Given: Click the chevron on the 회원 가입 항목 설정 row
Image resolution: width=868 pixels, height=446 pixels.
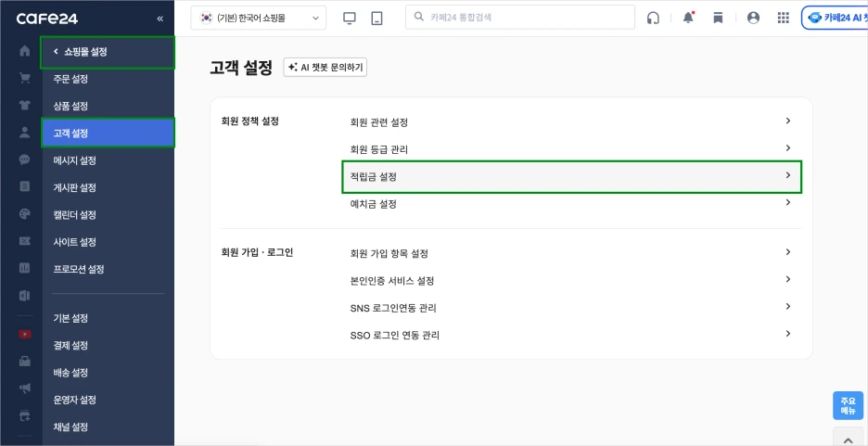Looking at the screenshot, I should [788, 252].
